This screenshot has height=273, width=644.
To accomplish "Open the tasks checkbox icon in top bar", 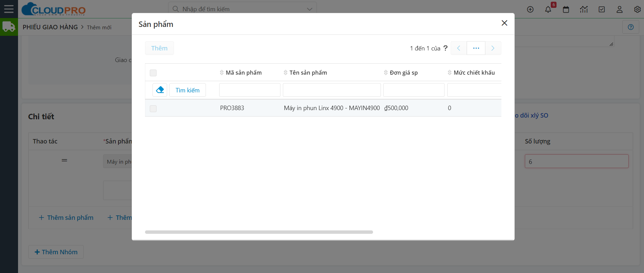I will pos(602,10).
